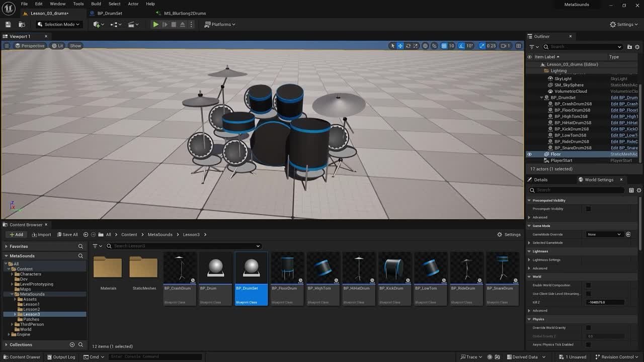Toggle rotation angle snapping
This screenshot has width=644, height=362.
click(x=461, y=46)
